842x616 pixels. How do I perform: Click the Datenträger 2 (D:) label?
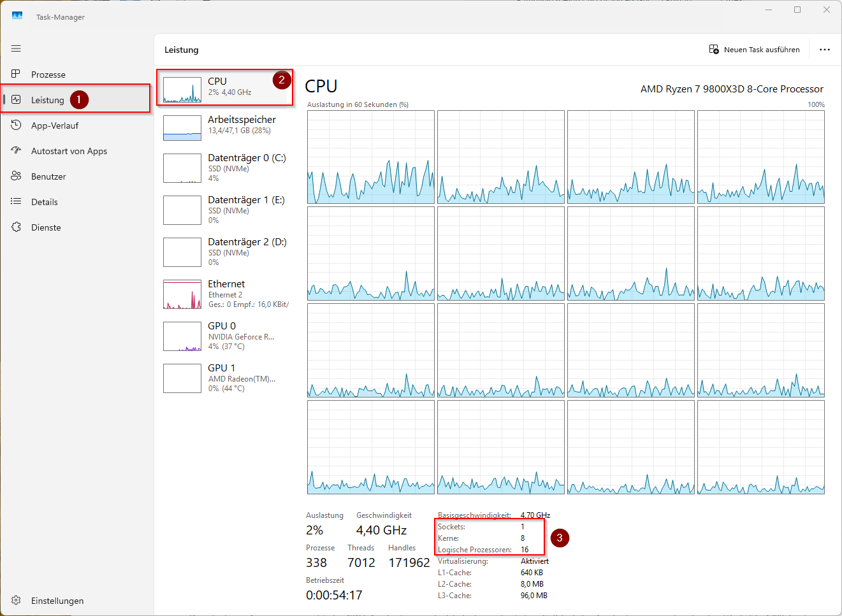tap(247, 242)
